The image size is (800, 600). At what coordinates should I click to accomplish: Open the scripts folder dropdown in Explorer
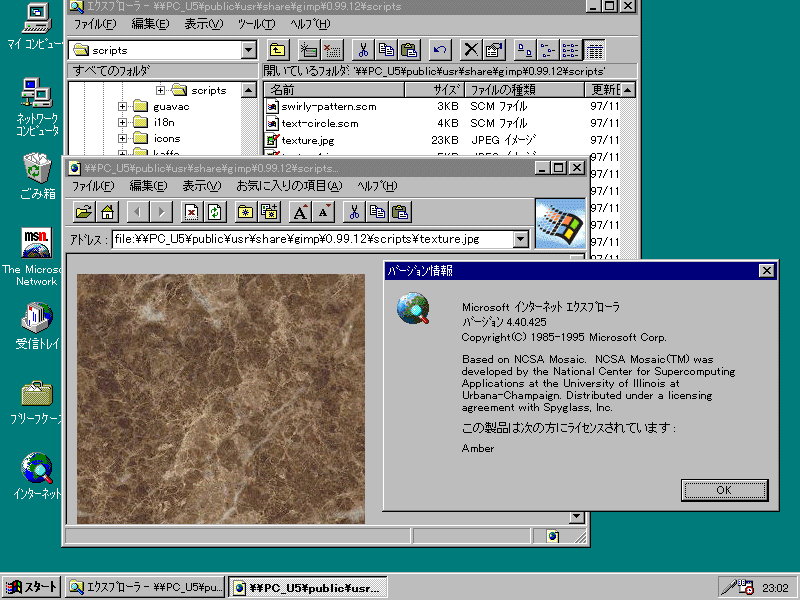pos(248,50)
